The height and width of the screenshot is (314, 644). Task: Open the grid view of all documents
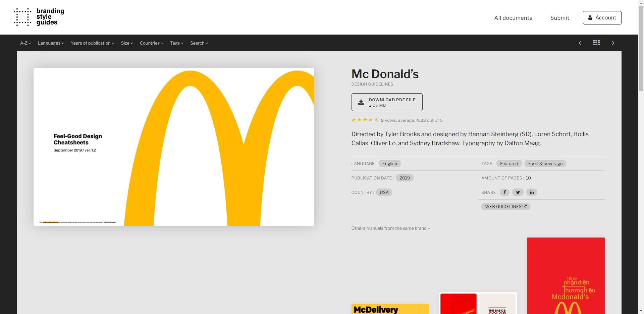596,43
